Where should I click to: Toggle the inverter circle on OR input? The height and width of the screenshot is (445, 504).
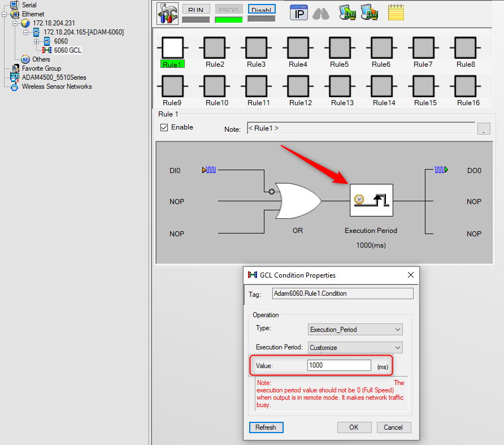click(272, 192)
